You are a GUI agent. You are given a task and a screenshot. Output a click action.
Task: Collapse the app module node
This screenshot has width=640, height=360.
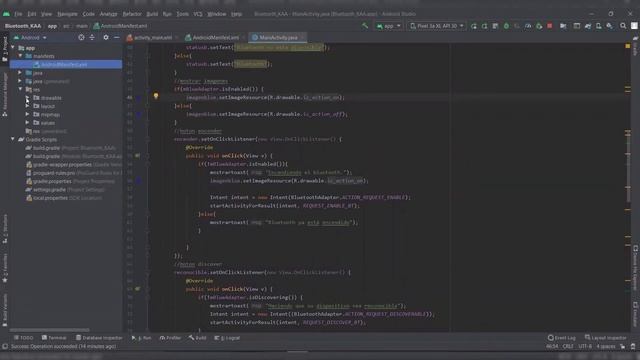[13, 48]
